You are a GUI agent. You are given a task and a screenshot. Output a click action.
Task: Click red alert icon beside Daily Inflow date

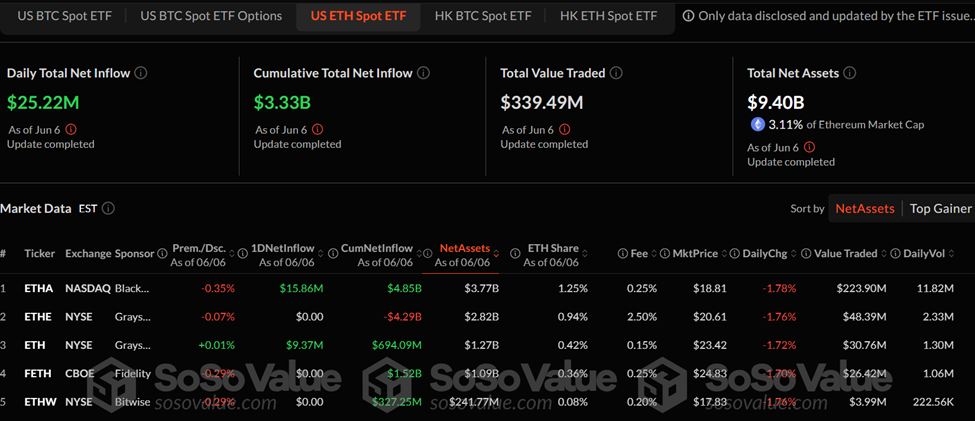pos(71,129)
